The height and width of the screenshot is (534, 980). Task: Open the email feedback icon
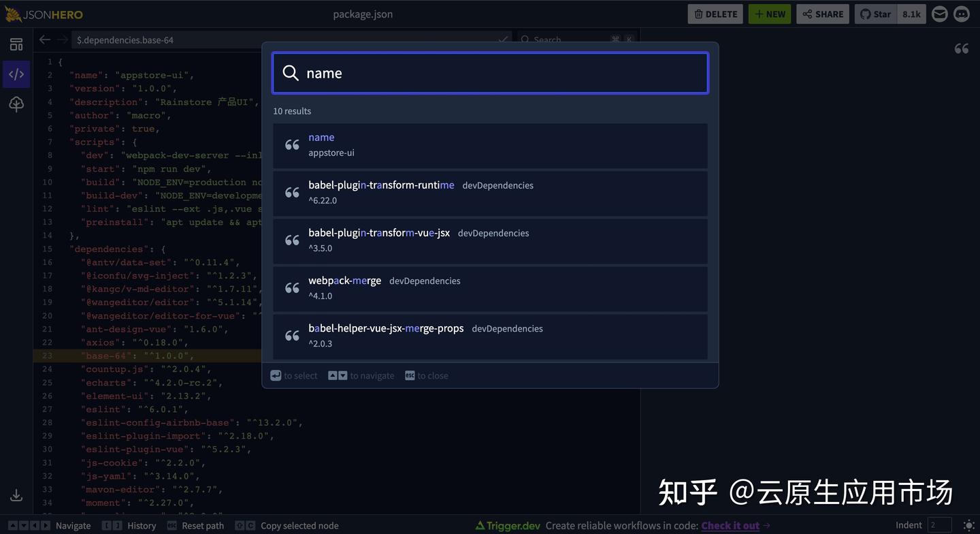pos(939,13)
